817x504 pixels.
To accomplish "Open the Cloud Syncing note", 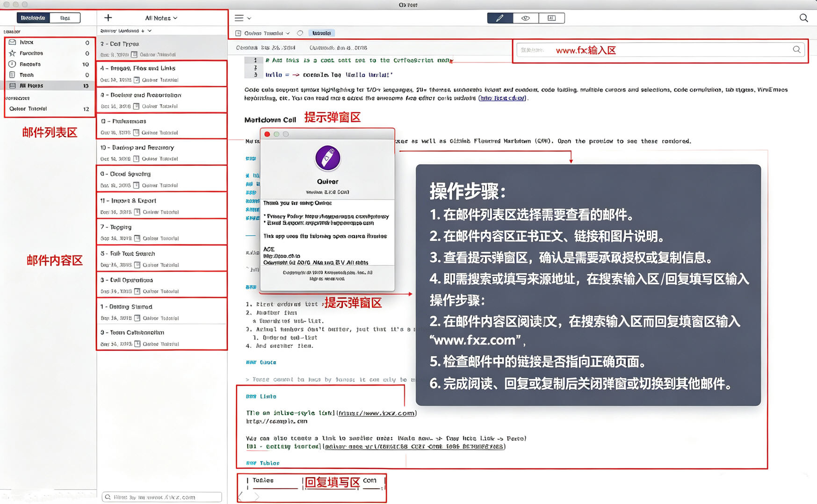I will 162,179.
